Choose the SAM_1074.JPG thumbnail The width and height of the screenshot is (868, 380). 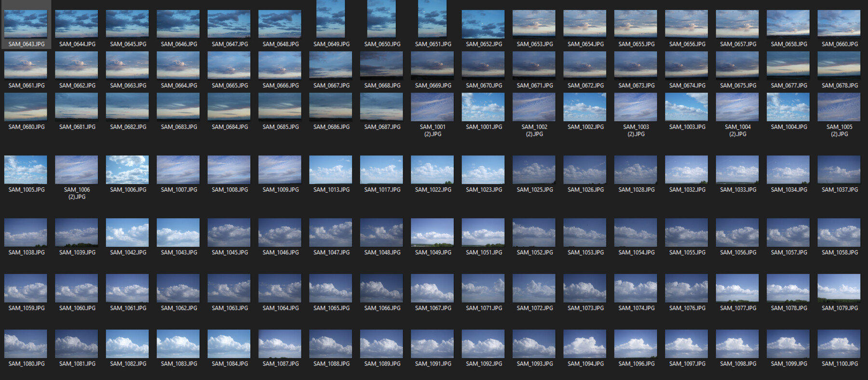pos(636,288)
